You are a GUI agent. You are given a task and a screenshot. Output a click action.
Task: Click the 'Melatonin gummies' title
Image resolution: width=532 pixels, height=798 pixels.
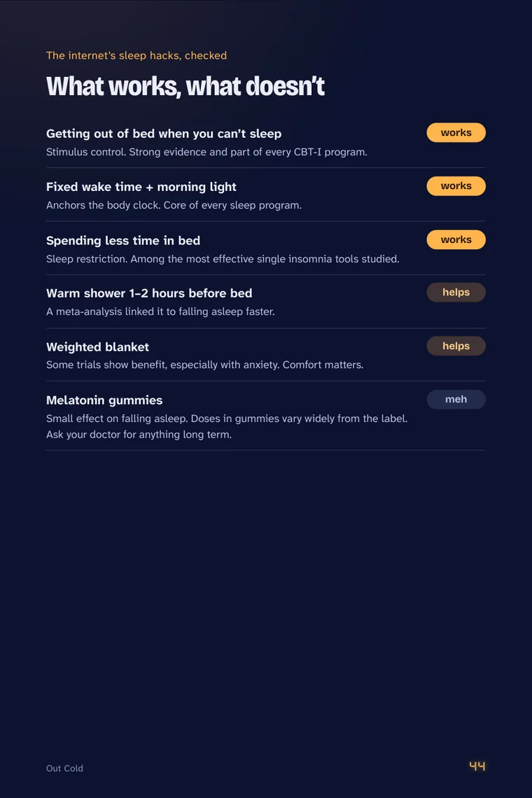(x=104, y=400)
